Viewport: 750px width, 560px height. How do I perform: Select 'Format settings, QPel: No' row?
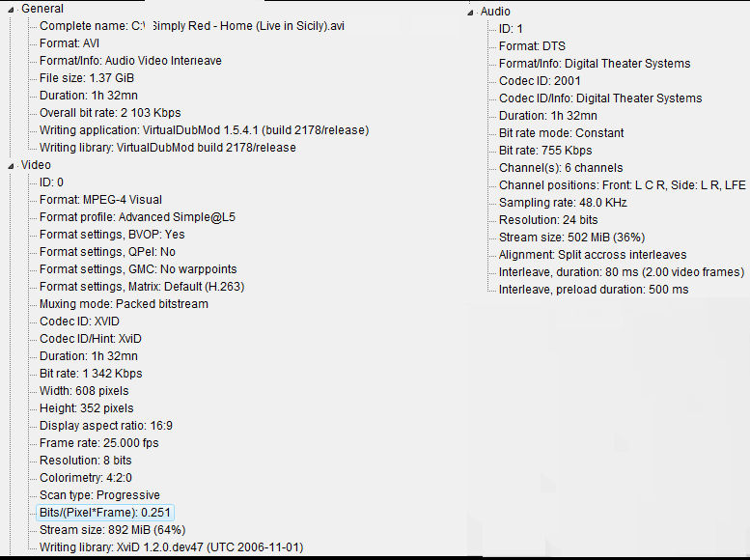point(107,252)
